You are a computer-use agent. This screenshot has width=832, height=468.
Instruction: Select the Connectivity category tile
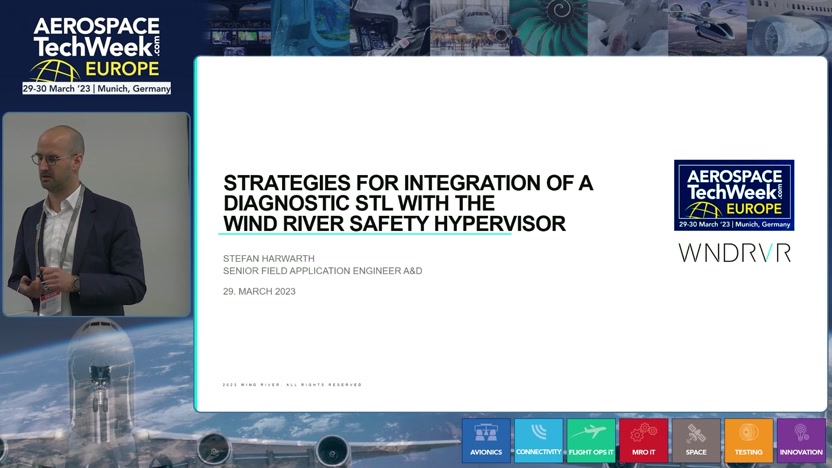coord(539,440)
